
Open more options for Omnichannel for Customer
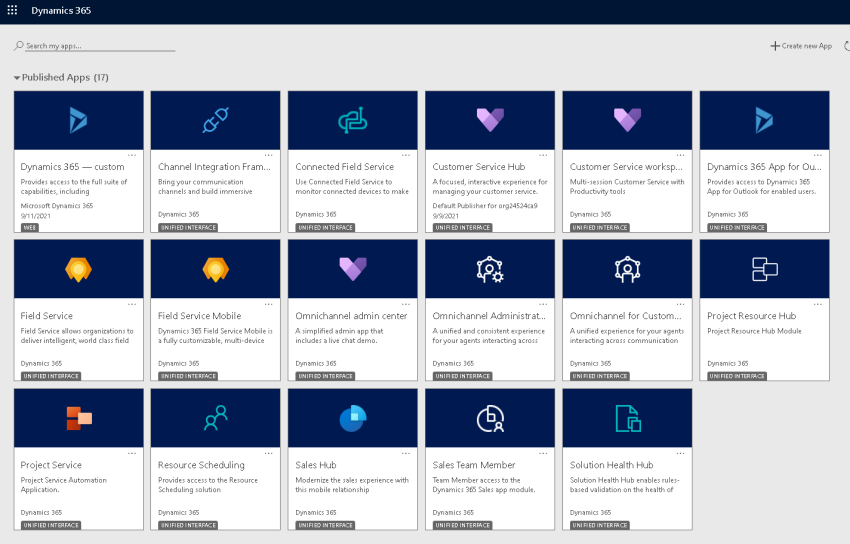[680, 305]
